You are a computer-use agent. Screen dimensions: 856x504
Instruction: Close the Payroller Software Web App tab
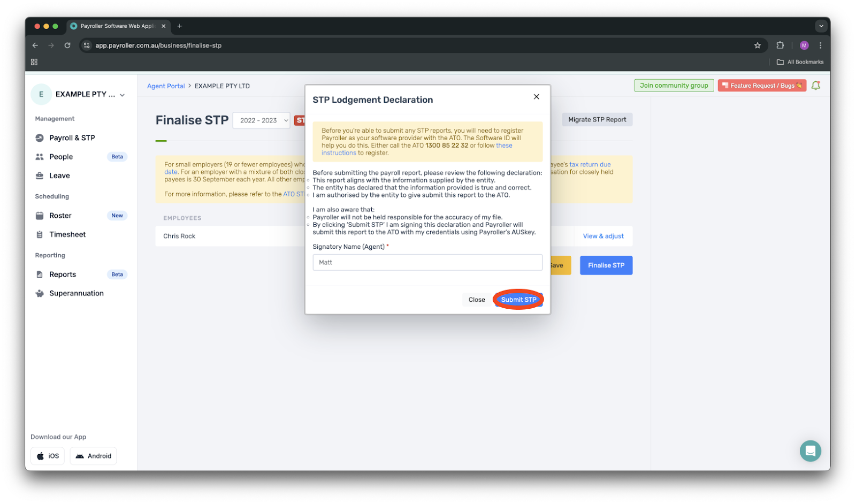164,26
